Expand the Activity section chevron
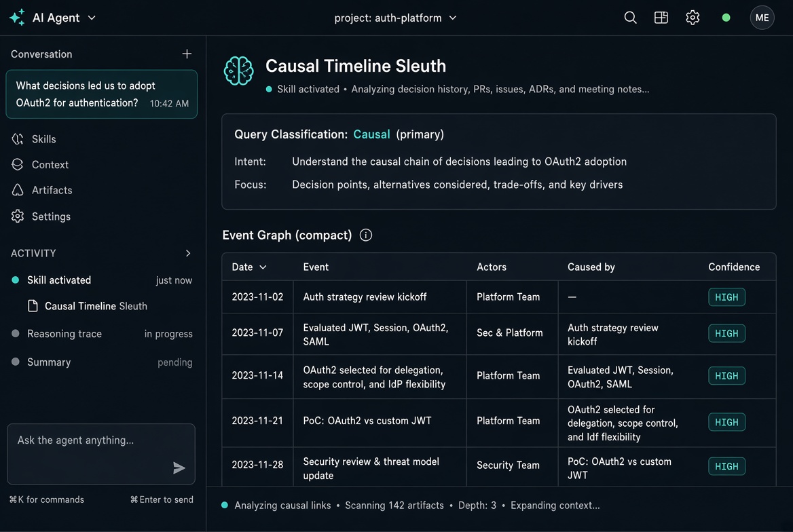Screen dimensions: 793x532 188,253
